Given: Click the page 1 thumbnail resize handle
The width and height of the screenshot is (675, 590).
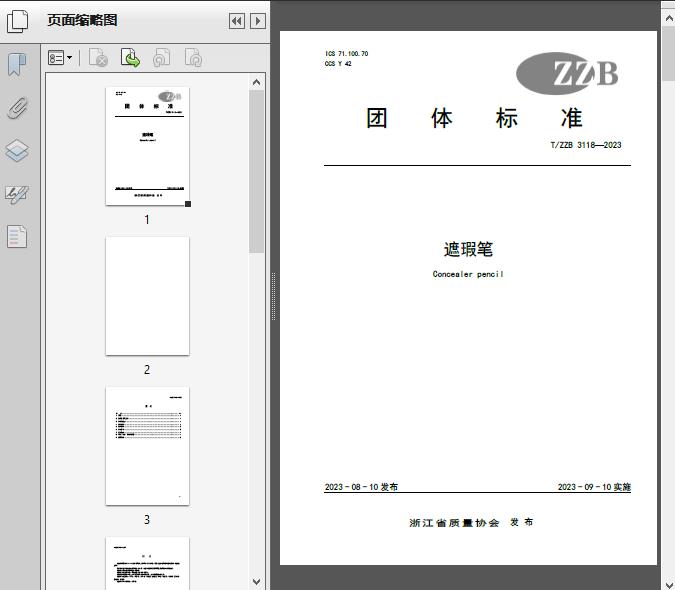Looking at the screenshot, I should click(188, 204).
